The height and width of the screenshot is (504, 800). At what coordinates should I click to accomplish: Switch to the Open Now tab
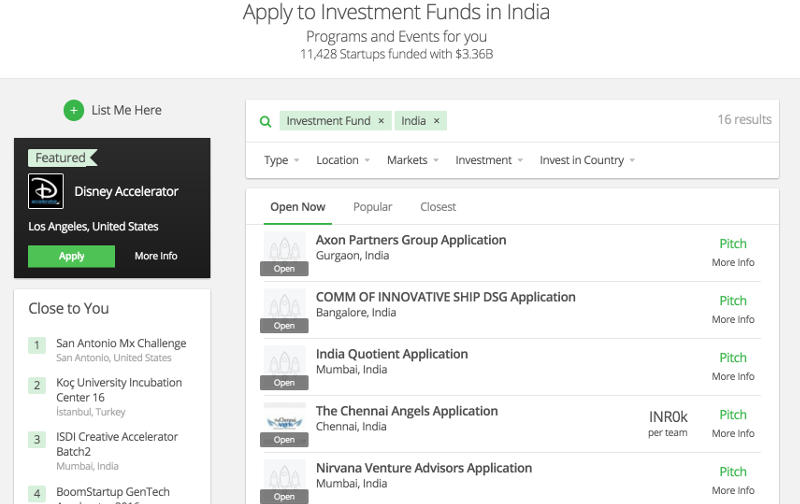coord(297,207)
